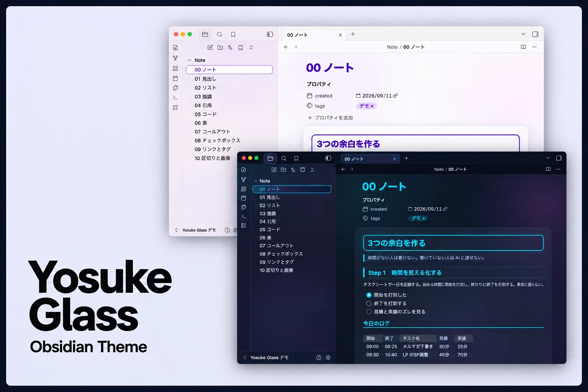Click Note breadcrumb in light window
The width and height of the screenshot is (588, 392).
[392, 47]
